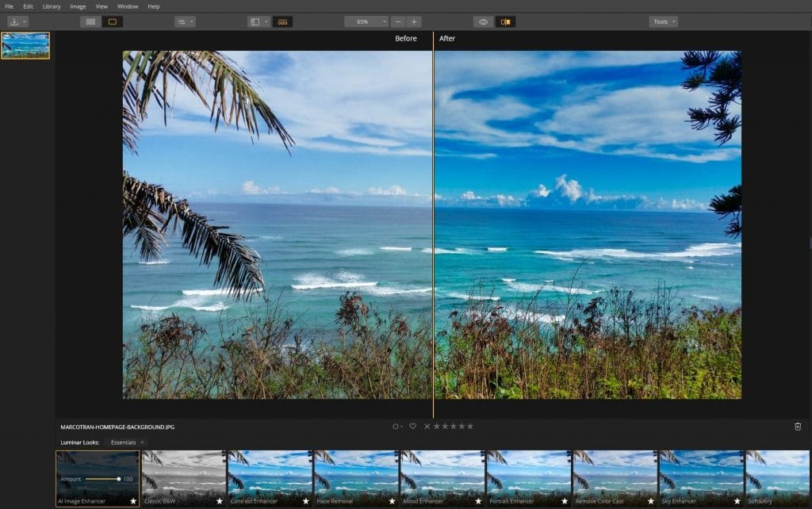Click the minus button to zoom out
Viewport: 812px width, 509px height.
(x=396, y=21)
